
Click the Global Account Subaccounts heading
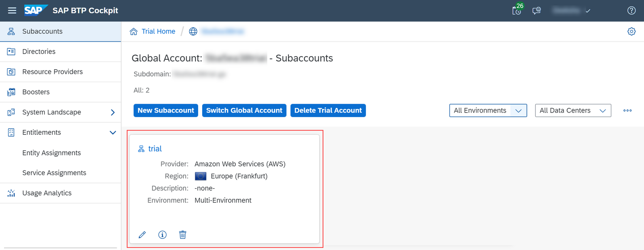coord(232,58)
